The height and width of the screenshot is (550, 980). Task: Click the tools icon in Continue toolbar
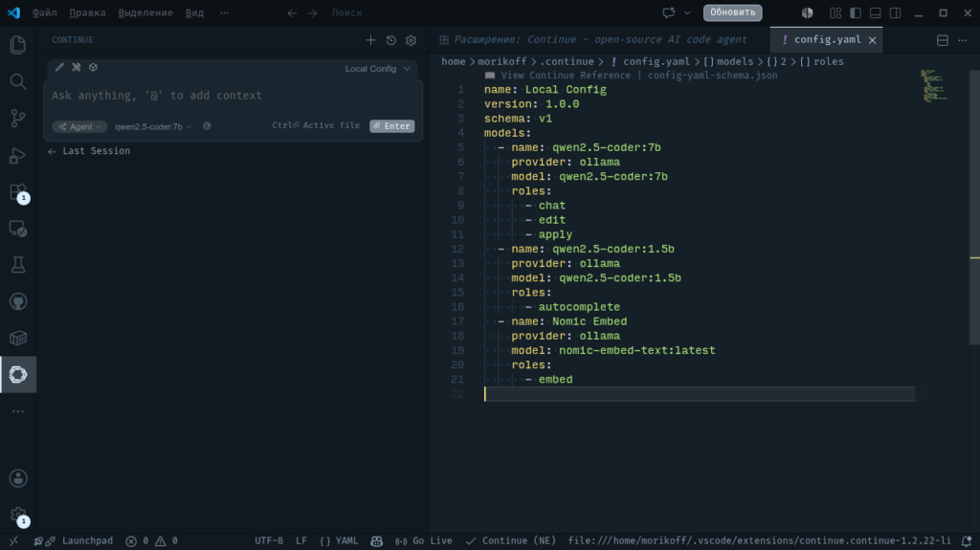(77, 67)
